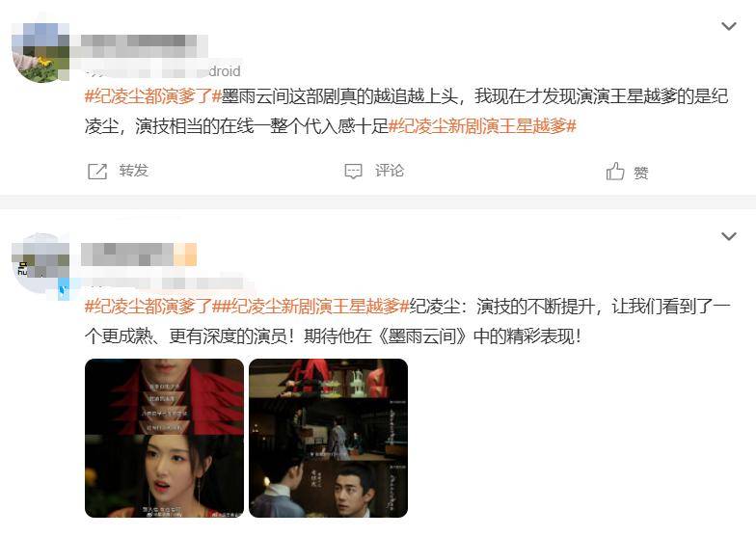This screenshot has width=756, height=537.
Task: Like the first post with thumbs-up icon
Action: 615,172
